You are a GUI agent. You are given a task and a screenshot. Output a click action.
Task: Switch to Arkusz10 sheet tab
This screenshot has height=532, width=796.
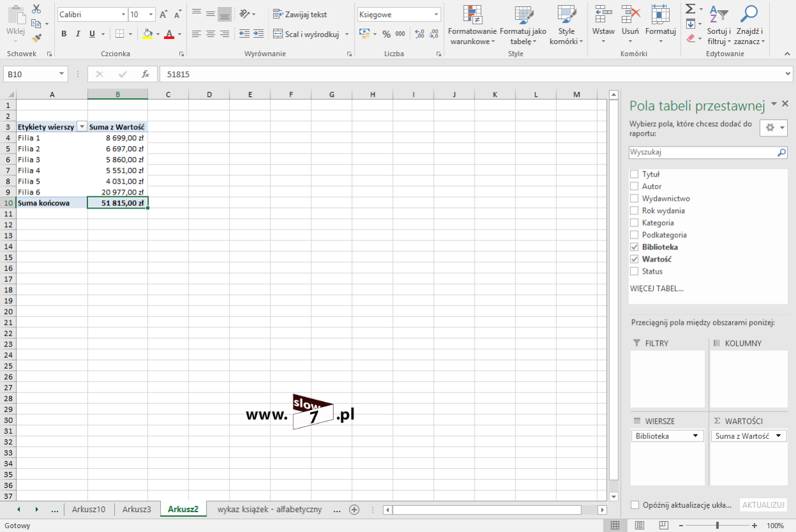point(89,509)
